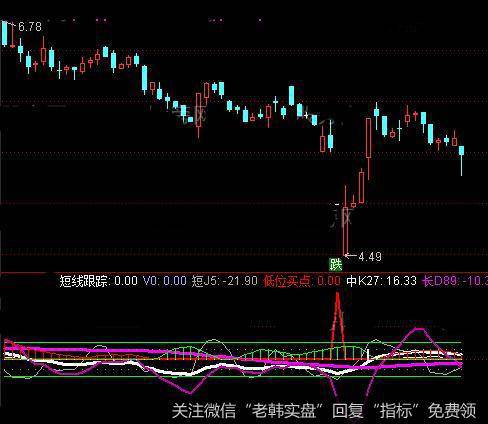Click the 短线跟踪: 0.00 indicator label
The width and height of the screenshot is (488, 424).
point(99,281)
